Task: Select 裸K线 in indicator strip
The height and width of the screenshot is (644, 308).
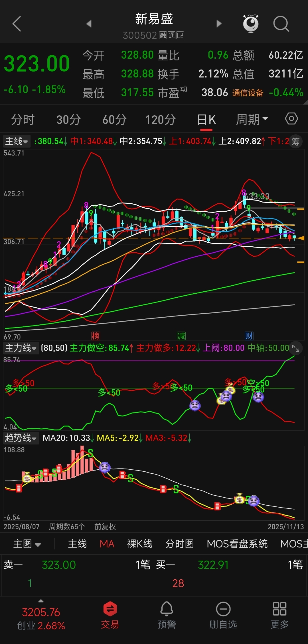Action: click(x=140, y=544)
